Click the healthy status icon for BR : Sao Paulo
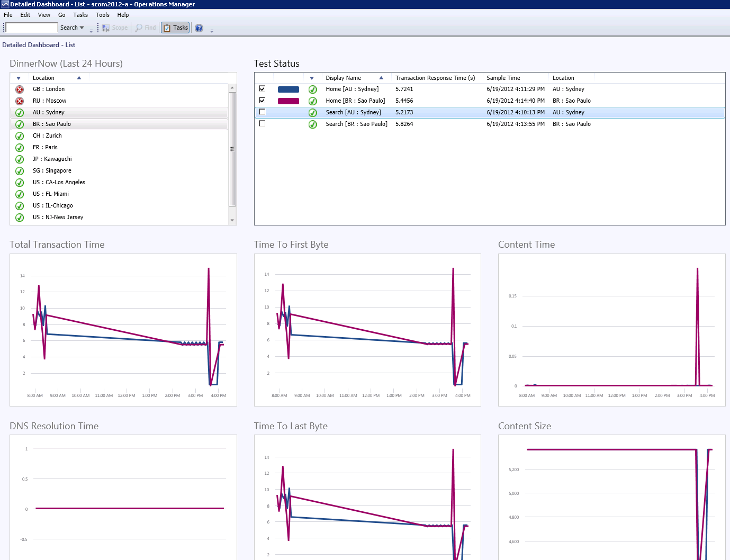Viewport: 730px width, 560px height. [x=20, y=124]
